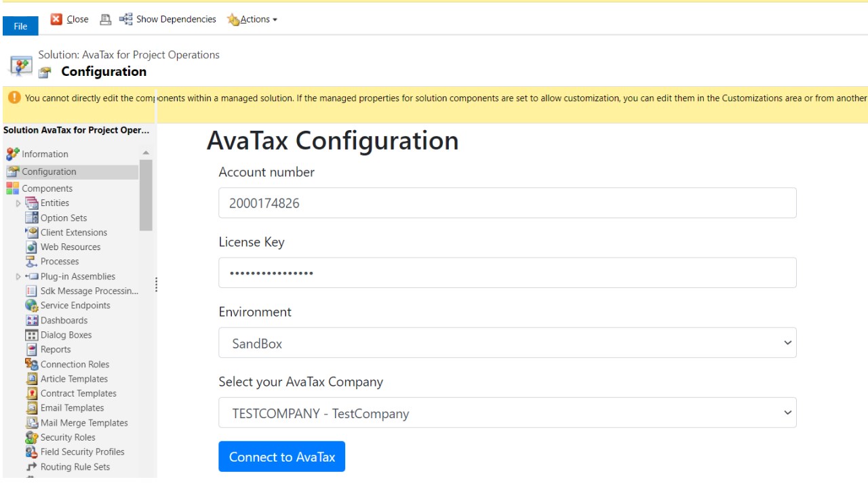This screenshot has width=868, height=488.
Task: Click Show Dependencies label in toolbar
Action: (176, 20)
